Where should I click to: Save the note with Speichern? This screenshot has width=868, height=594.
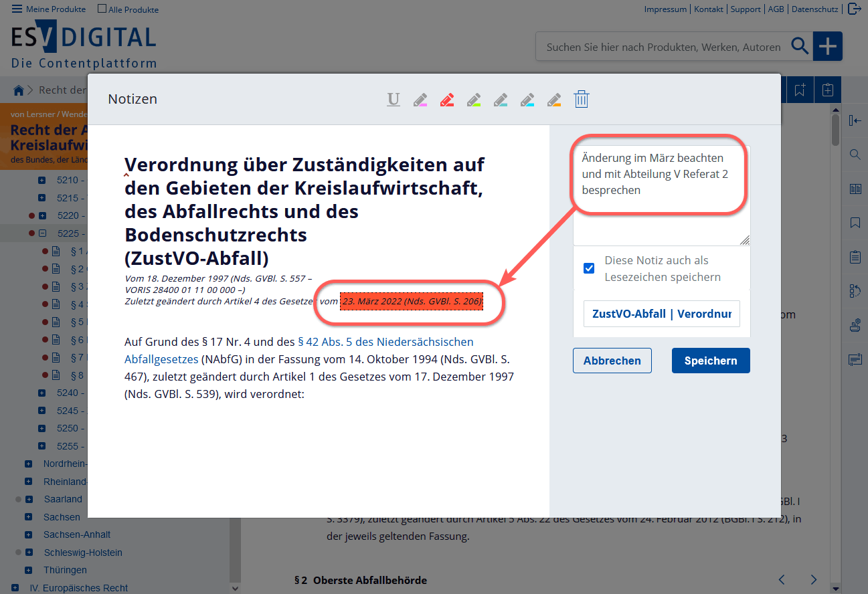pyautogui.click(x=711, y=360)
